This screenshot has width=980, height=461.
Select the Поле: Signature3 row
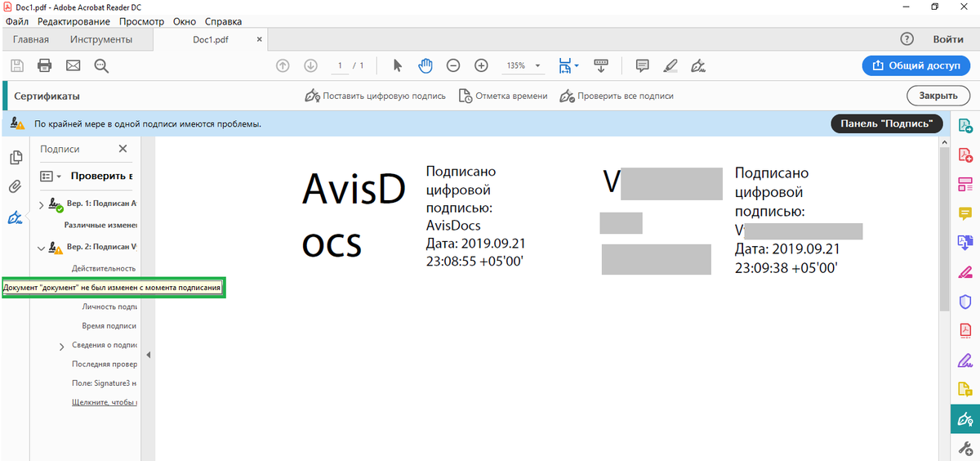(104, 383)
